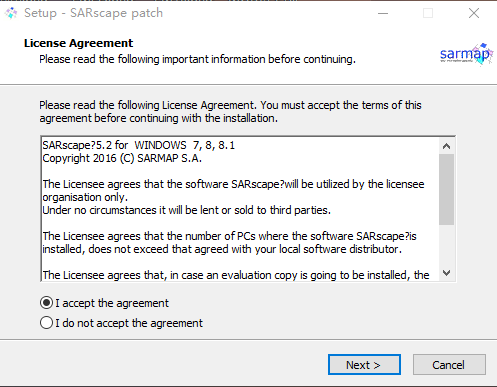Click the greyed-out maximize button
The image size is (497, 387).
click(428, 13)
